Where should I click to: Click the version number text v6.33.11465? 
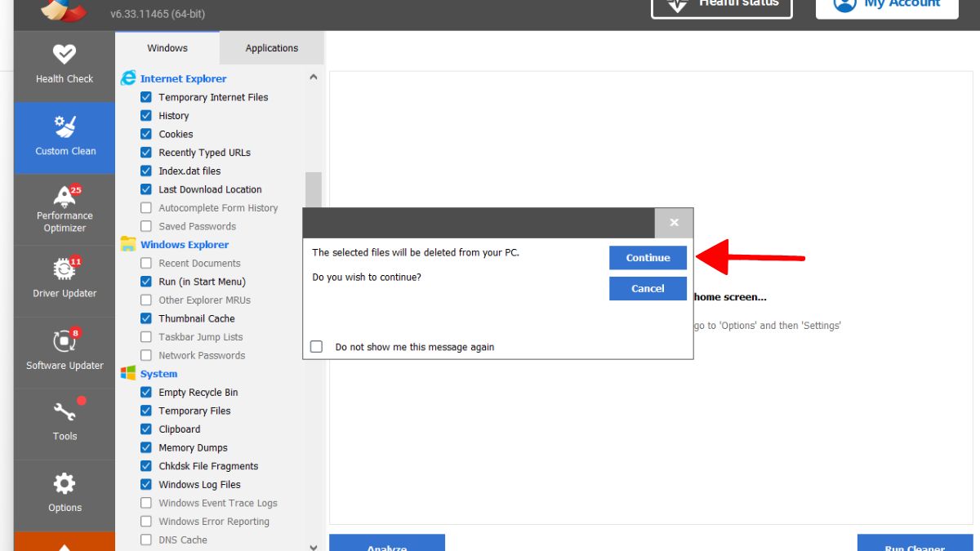coord(158,14)
